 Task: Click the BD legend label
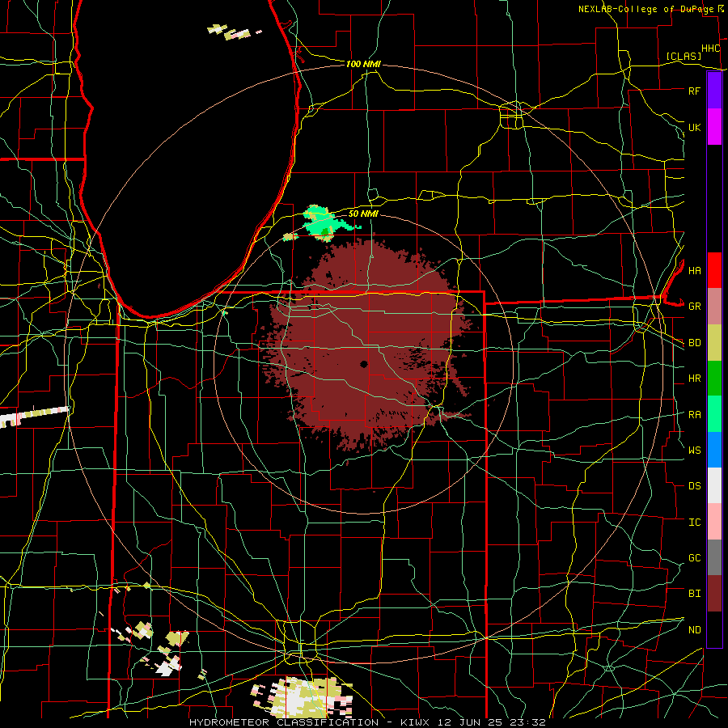click(694, 343)
